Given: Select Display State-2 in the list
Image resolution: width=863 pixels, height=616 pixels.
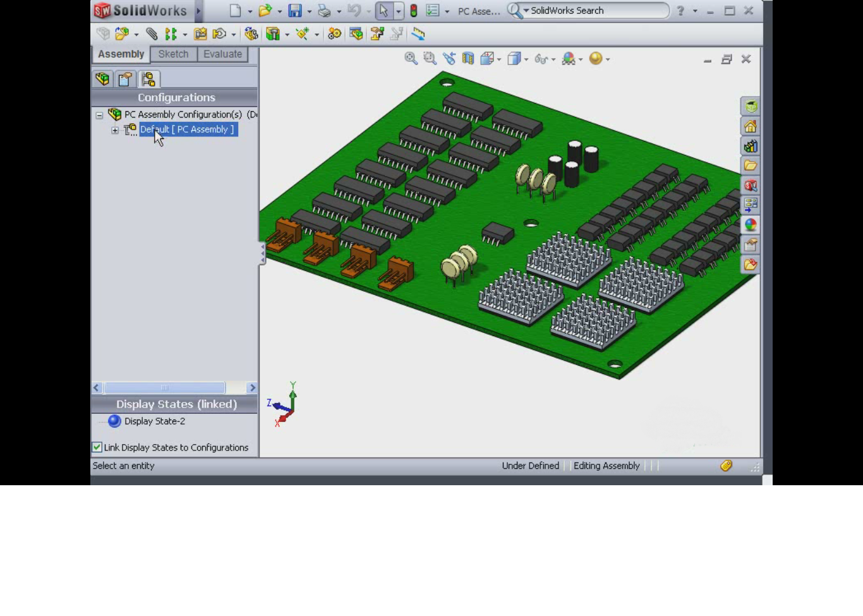Looking at the screenshot, I should [154, 421].
